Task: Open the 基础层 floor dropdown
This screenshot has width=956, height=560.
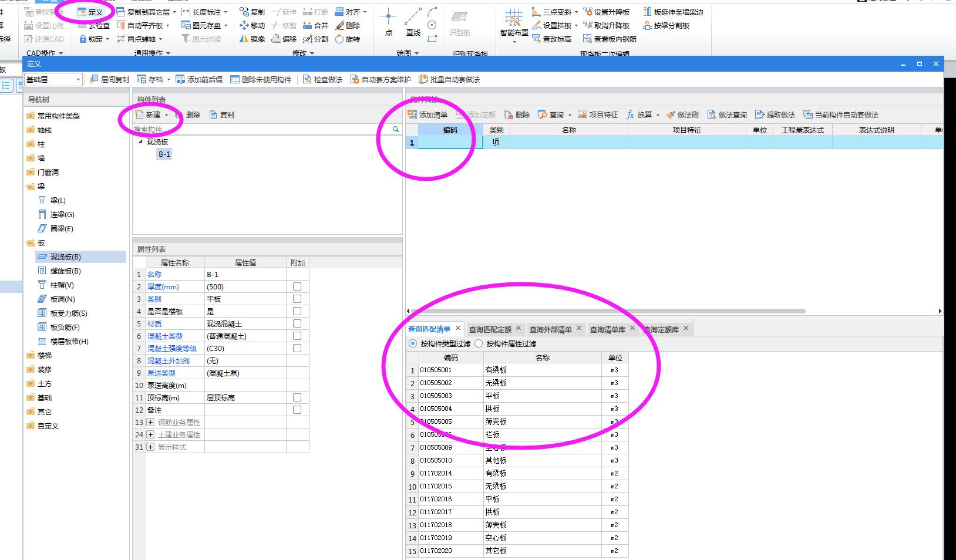Action: pos(53,79)
